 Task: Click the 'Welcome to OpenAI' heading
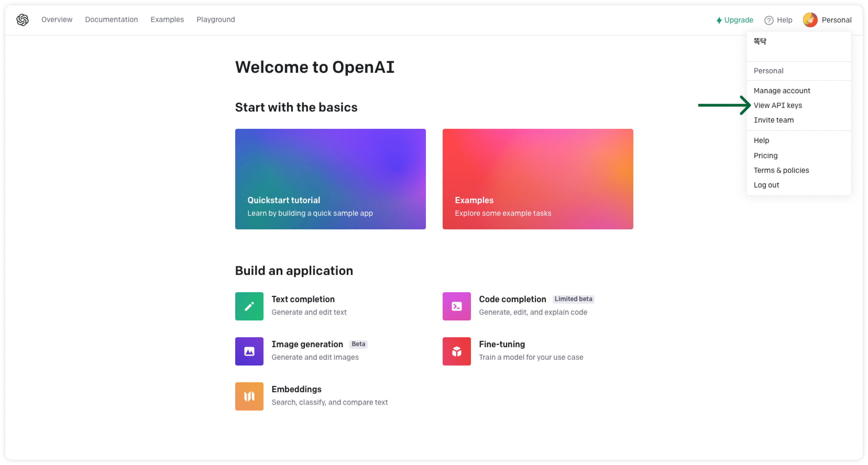[x=315, y=67]
